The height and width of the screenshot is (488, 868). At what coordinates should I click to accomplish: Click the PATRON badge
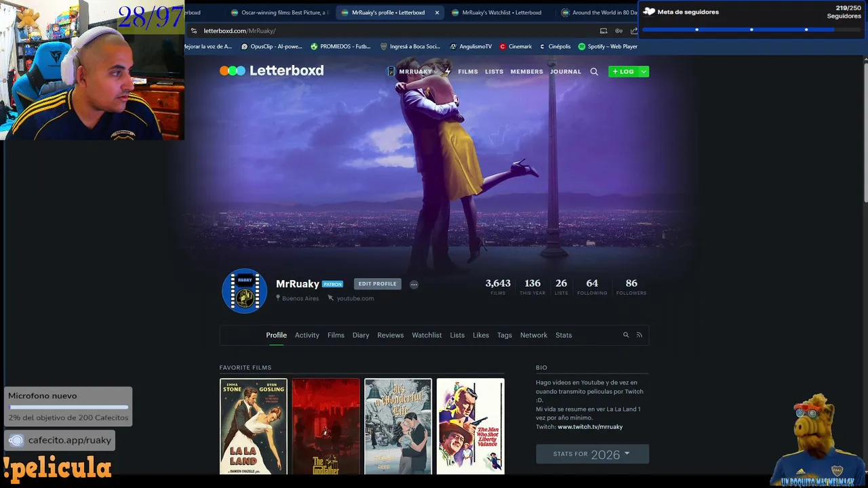[332, 284]
